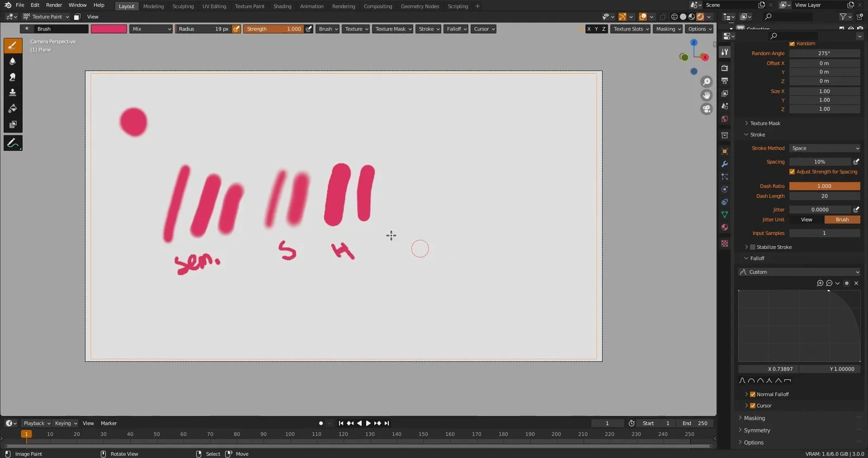This screenshot has width=868, height=458.
Task: Open the File menu
Action: point(20,5)
